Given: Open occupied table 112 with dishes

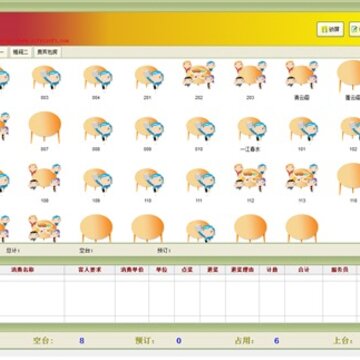Looking at the screenshot, I should click(250, 177).
